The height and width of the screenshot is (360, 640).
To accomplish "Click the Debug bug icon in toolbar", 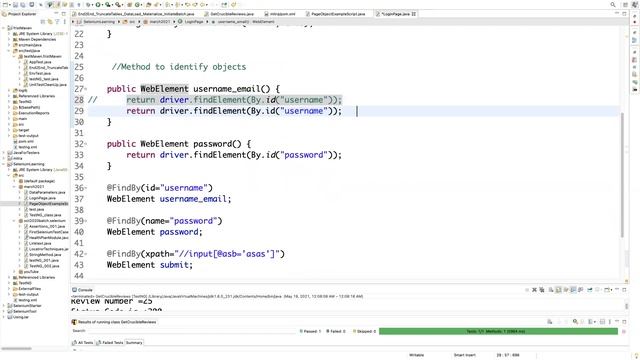I will coord(88,5).
